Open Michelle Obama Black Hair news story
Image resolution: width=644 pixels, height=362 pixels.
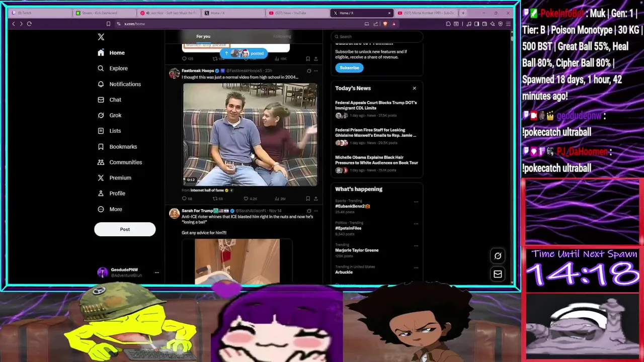[376, 160]
